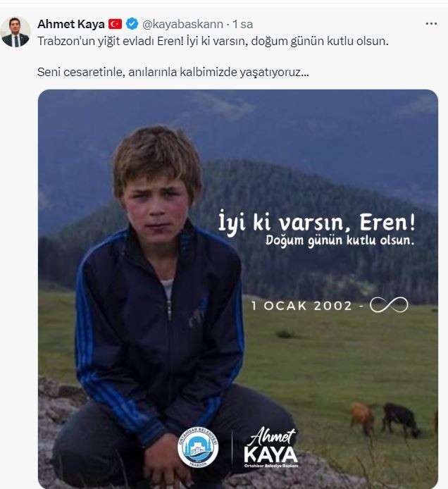Open the attached photo of the boy
This screenshot has width=448, height=489.
tap(238, 289)
